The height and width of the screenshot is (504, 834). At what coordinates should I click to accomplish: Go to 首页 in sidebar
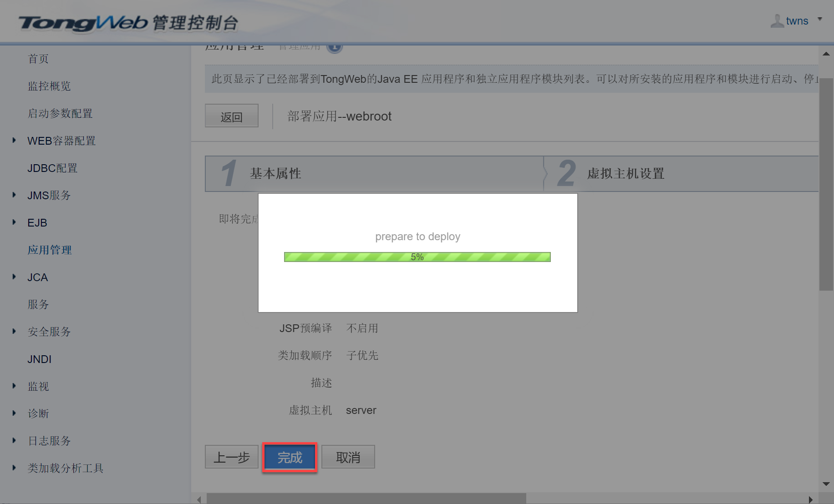click(38, 59)
